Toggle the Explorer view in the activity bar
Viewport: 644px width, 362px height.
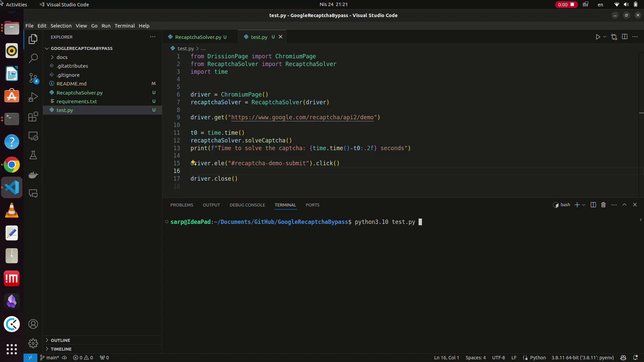tap(33, 39)
